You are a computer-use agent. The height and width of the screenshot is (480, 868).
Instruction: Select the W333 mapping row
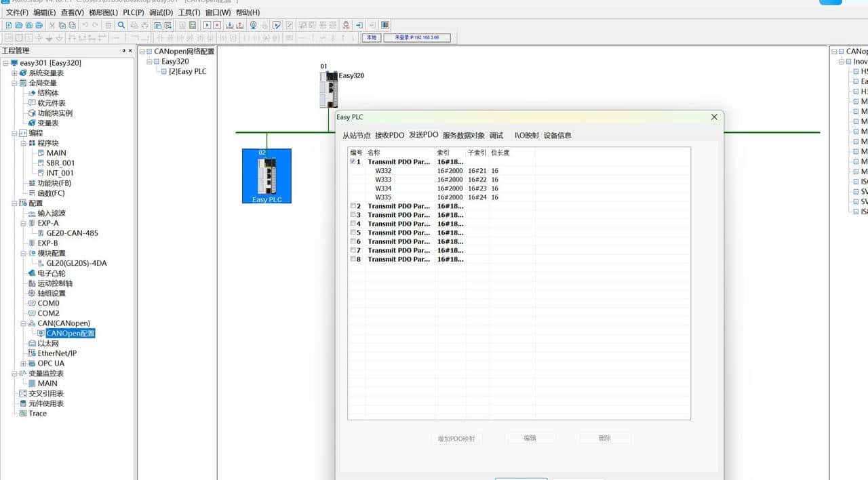[383, 180]
